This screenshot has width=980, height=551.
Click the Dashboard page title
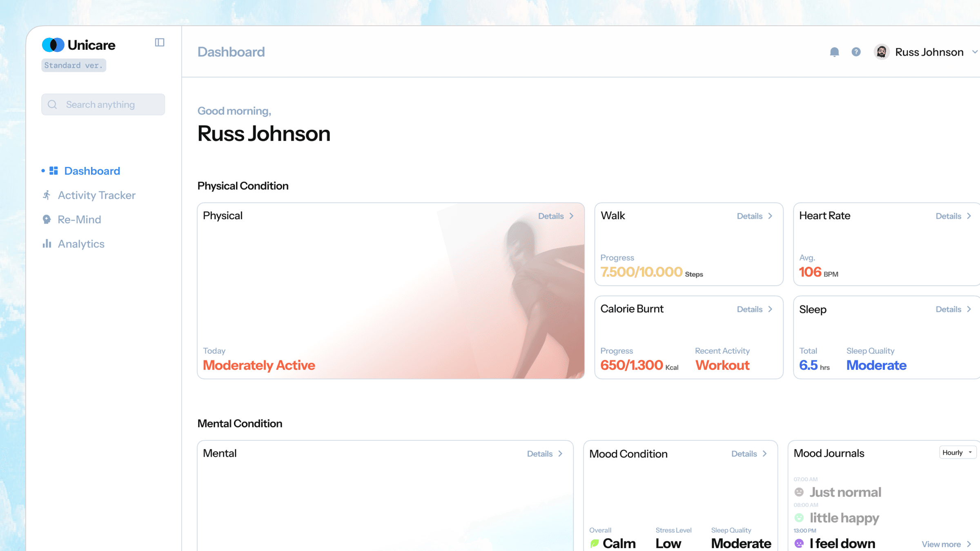(231, 52)
